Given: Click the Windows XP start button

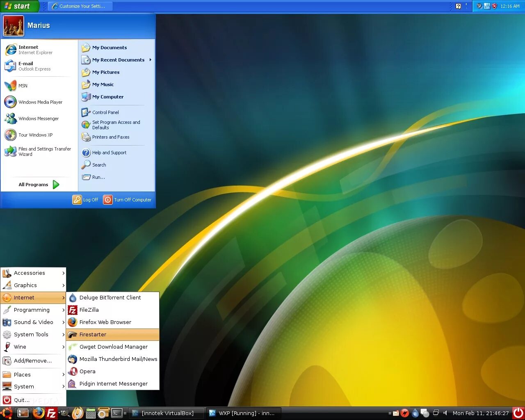Looking at the screenshot, I should (x=19, y=6).
